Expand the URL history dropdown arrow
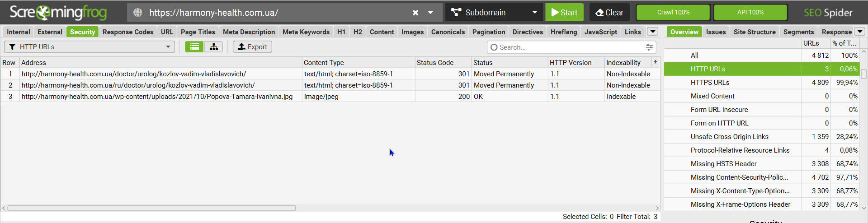868x223 pixels. (430, 13)
